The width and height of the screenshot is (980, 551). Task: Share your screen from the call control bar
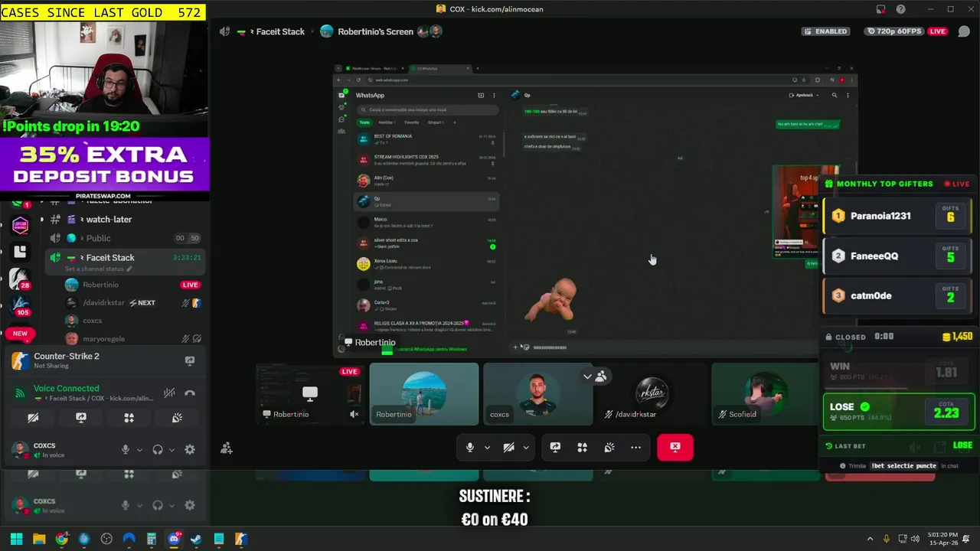[x=555, y=448]
